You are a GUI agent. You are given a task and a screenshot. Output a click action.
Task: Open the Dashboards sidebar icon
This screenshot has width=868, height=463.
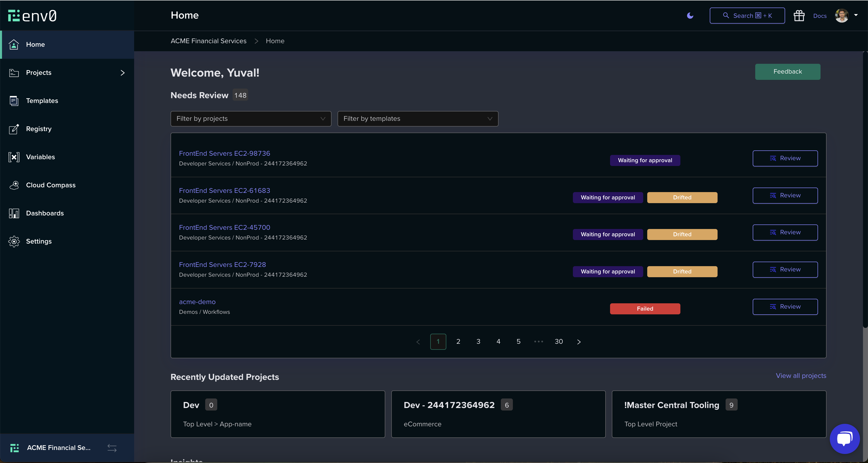tap(14, 213)
